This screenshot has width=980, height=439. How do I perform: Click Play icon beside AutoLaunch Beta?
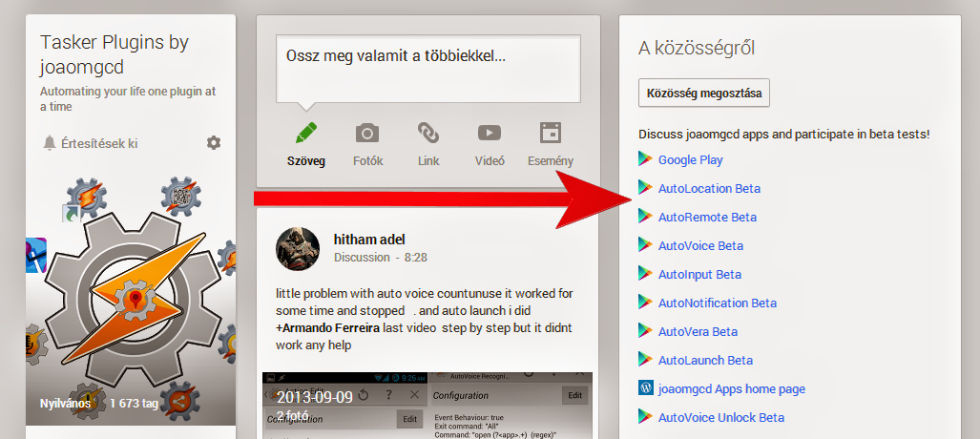pos(645,359)
